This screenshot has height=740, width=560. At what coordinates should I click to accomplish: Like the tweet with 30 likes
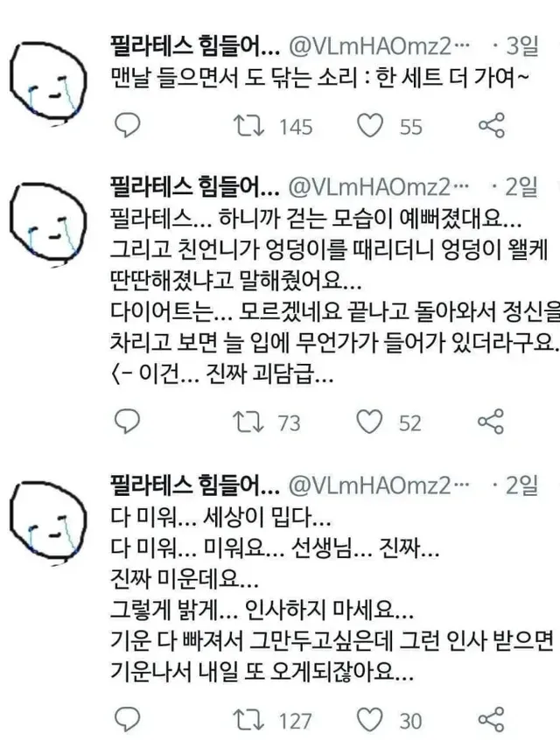tap(370, 720)
